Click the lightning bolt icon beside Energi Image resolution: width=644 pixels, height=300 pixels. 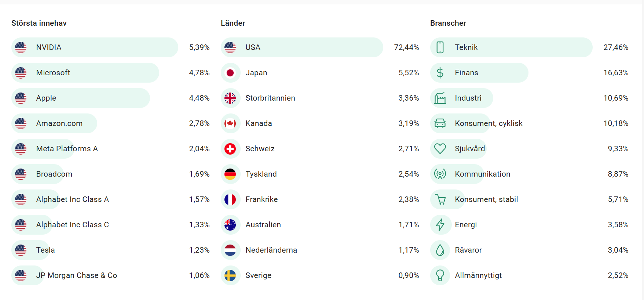(x=440, y=225)
